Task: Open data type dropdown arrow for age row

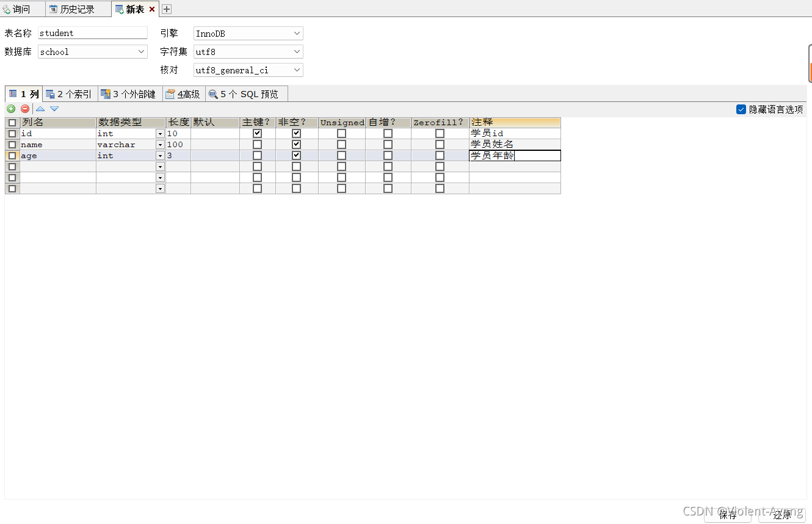Action: pos(160,155)
